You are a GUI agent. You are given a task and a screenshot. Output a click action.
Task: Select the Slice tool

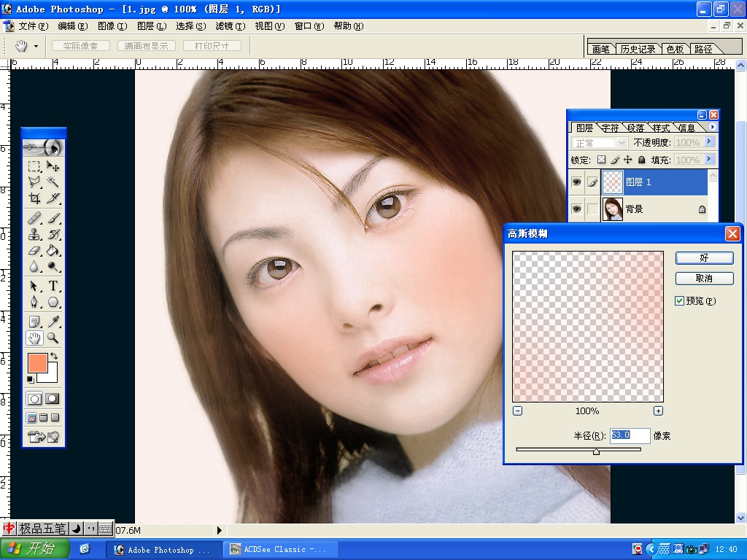pos(53,198)
